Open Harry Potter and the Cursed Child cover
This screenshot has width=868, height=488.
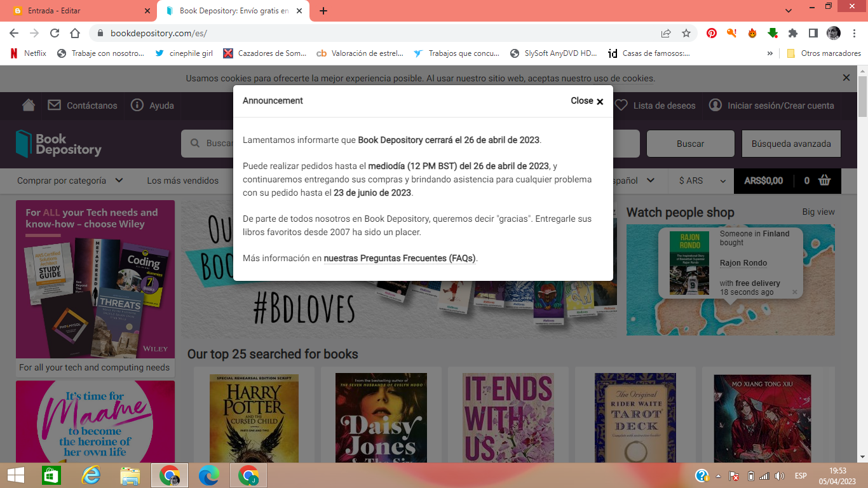254,417
